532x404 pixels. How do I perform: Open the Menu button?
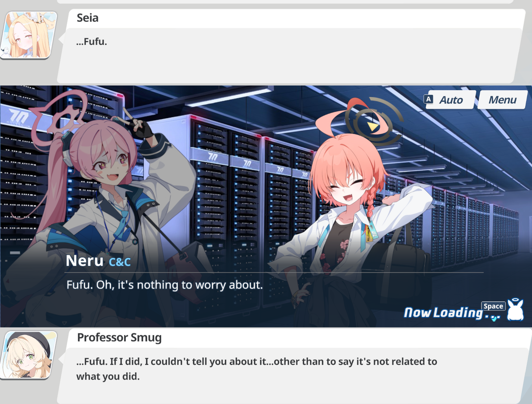coord(502,100)
